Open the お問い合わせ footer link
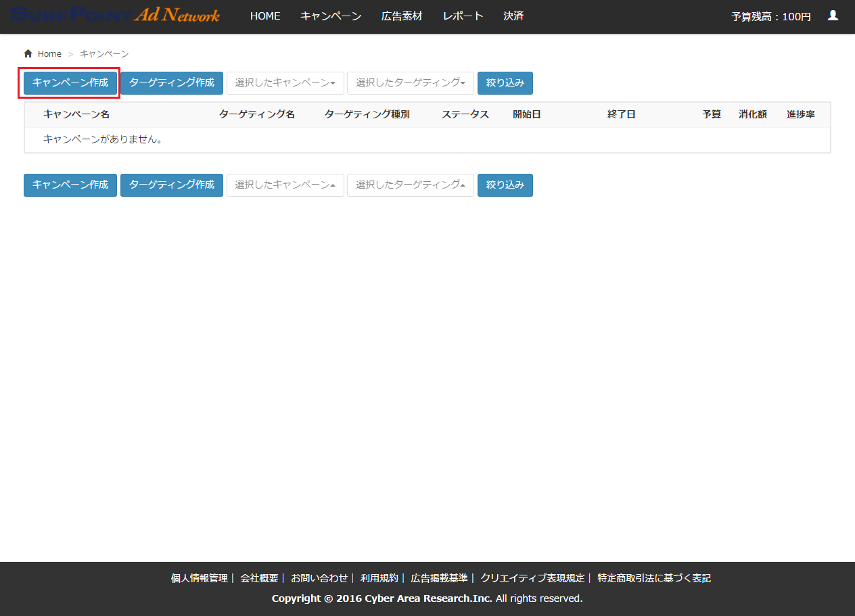The height and width of the screenshot is (616, 855). click(x=319, y=578)
